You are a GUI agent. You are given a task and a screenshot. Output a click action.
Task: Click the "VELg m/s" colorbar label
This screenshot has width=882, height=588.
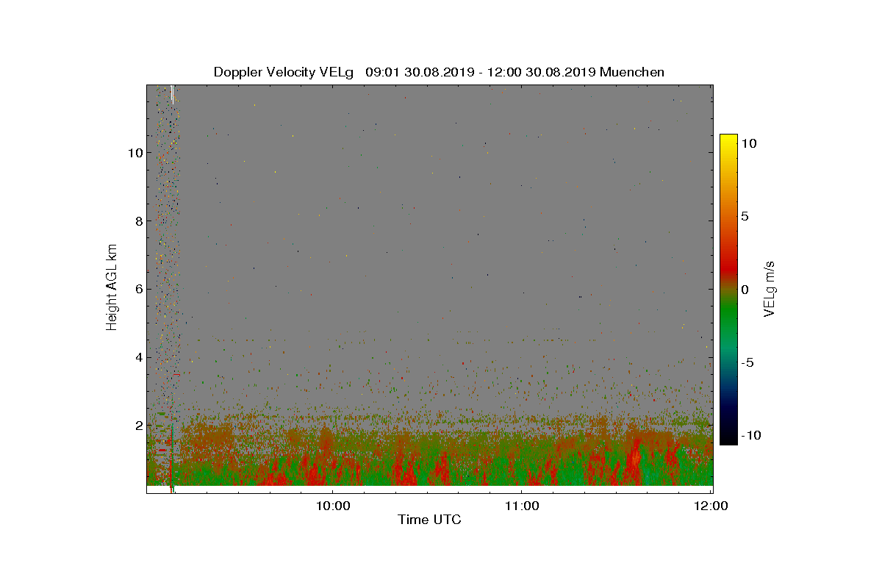(x=770, y=288)
